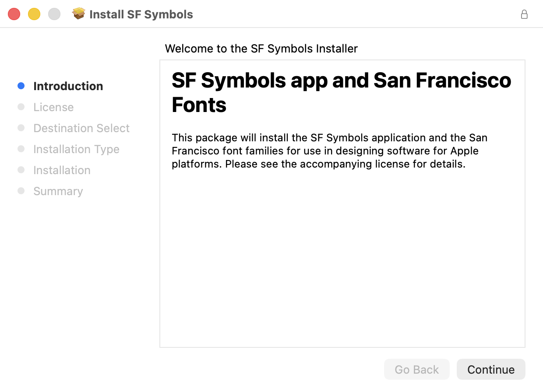The width and height of the screenshot is (543, 392).
Task: Click the blue bullet next to Introduction
Action: point(21,86)
